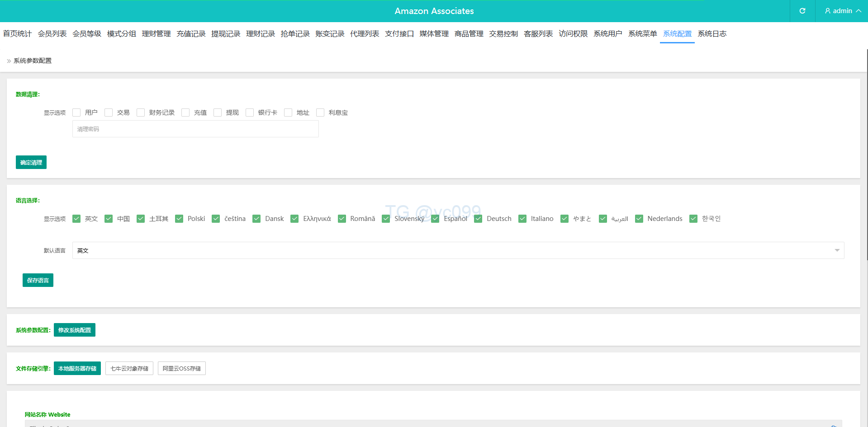This screenshot has height=427, width=868.
Task: Choose 阿里云OSS存储 storage engine
Action: tap(182, 368)
